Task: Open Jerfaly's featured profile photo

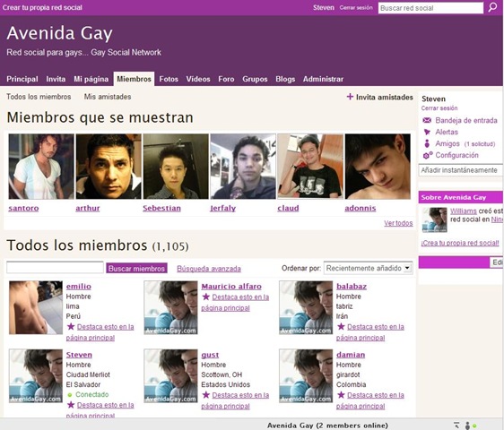Action: [243, 167]
